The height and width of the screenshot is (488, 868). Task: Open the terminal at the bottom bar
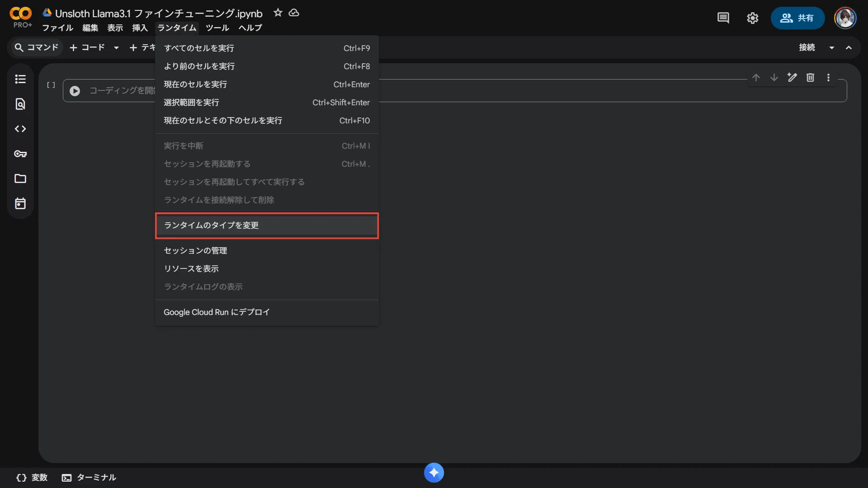[89, 478]
